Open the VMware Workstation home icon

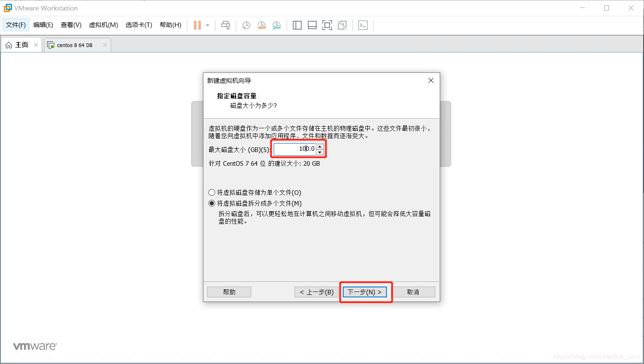point(9,45)
